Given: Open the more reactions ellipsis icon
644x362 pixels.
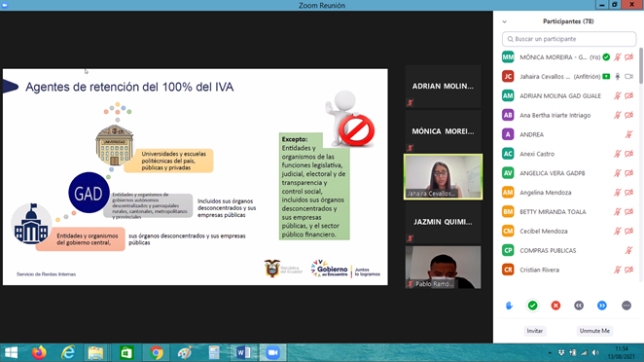Looking at the screenshot, I should [626, 306].
